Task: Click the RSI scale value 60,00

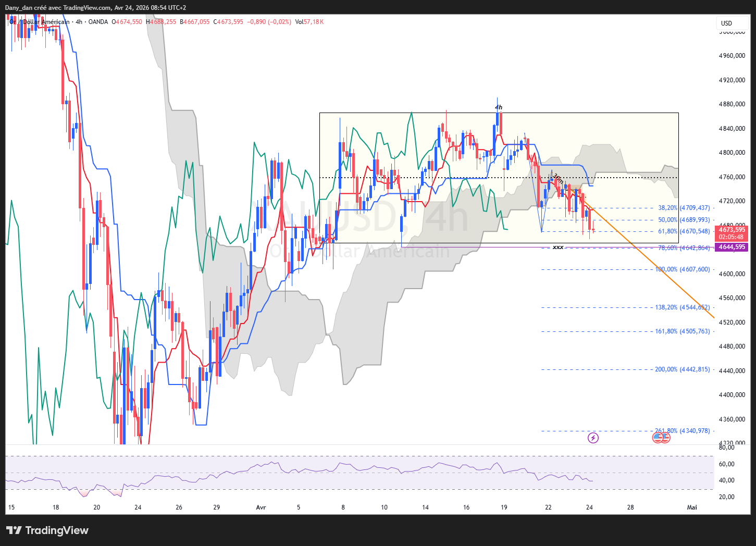Action: click(727, 464)
